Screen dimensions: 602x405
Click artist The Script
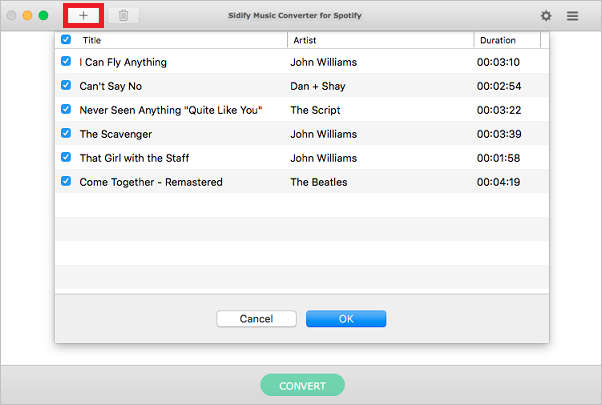click(x=315, y=110)
